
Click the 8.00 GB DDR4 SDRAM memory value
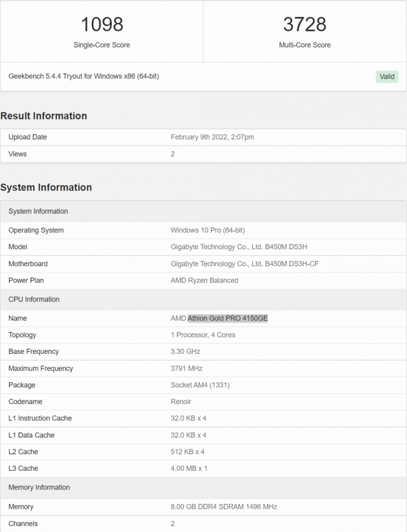coord(224,507)
